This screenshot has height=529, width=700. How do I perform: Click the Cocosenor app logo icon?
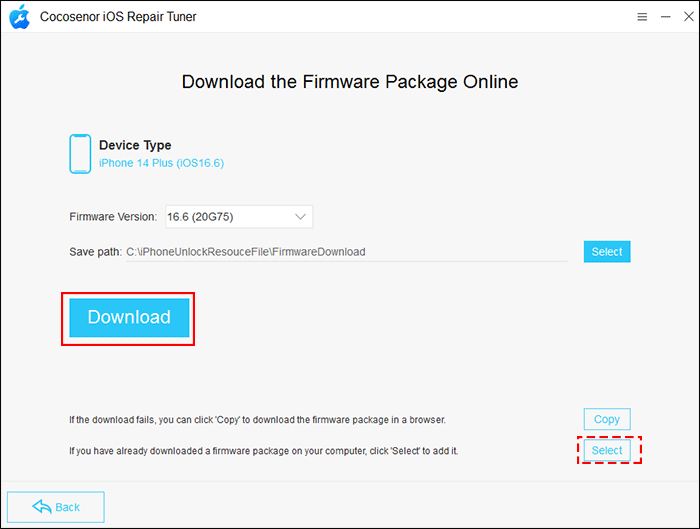click(x=20, y=17)
